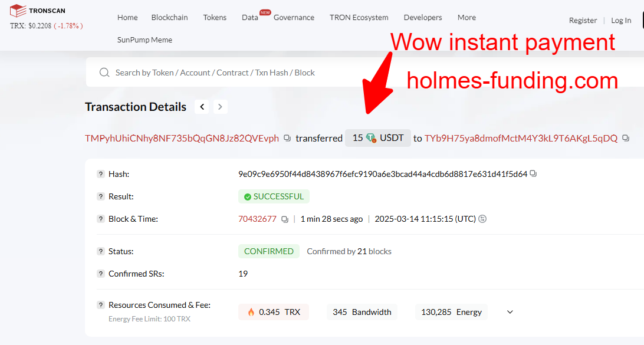Screen dimensions: 644x345
Task: Open block 70432677 link
Action: (x=257, y=219)
